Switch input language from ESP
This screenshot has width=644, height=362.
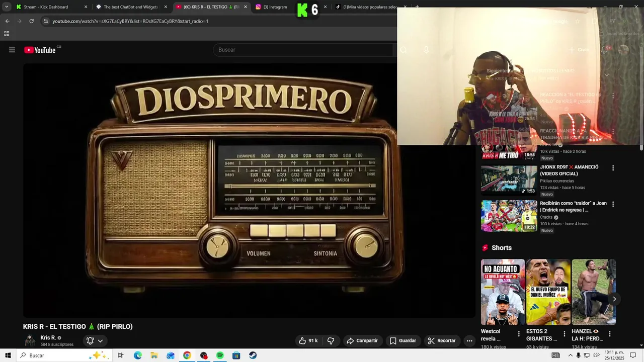tap(596, 355)
